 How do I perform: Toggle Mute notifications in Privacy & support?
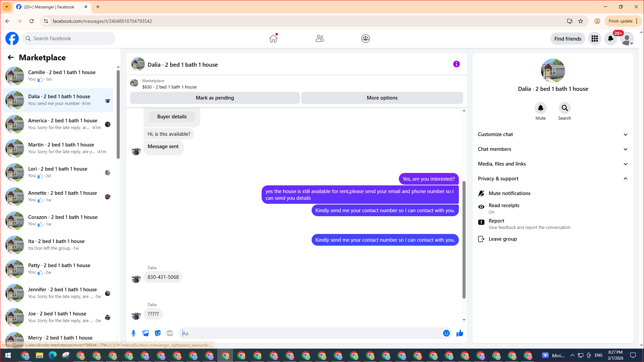(552, 193)
